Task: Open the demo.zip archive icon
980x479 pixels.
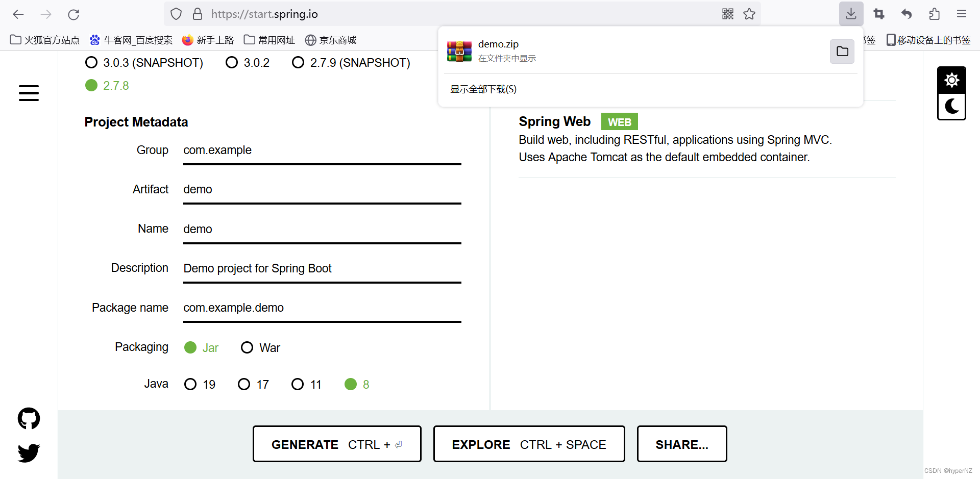Action: coord(459,51)
